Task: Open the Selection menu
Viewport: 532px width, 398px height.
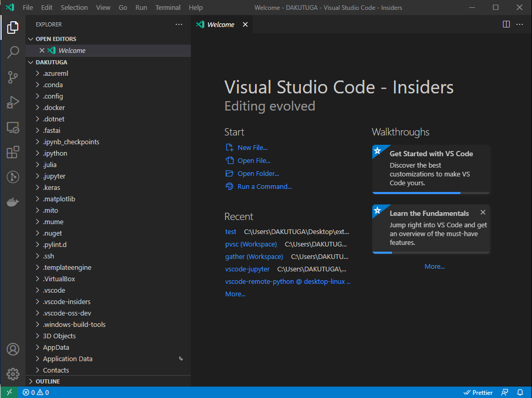Action: [74, 8]
